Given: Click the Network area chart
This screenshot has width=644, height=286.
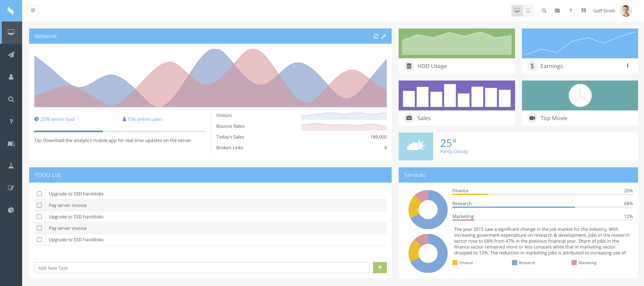Looking at the screenshot, I should click(x=210, y=78).
